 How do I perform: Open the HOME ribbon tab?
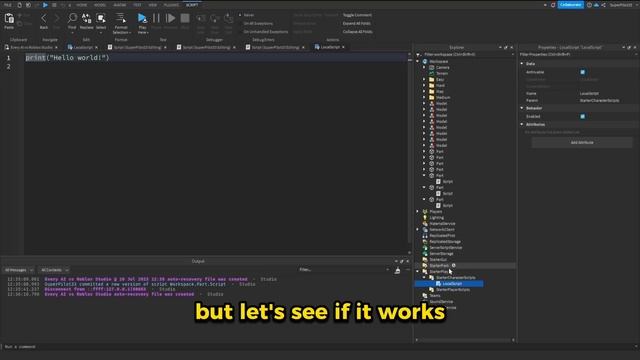pos(82,5)
